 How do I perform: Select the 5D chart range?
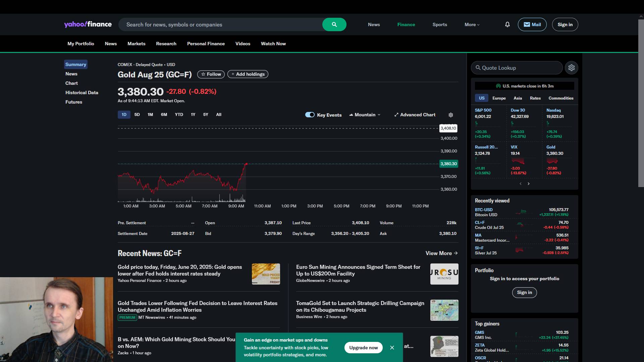137,115
